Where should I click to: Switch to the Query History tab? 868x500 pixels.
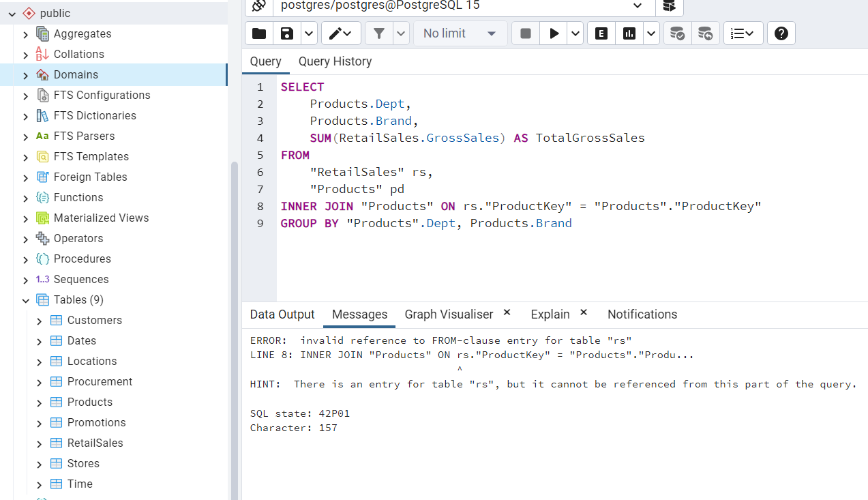tap(335, 61)
